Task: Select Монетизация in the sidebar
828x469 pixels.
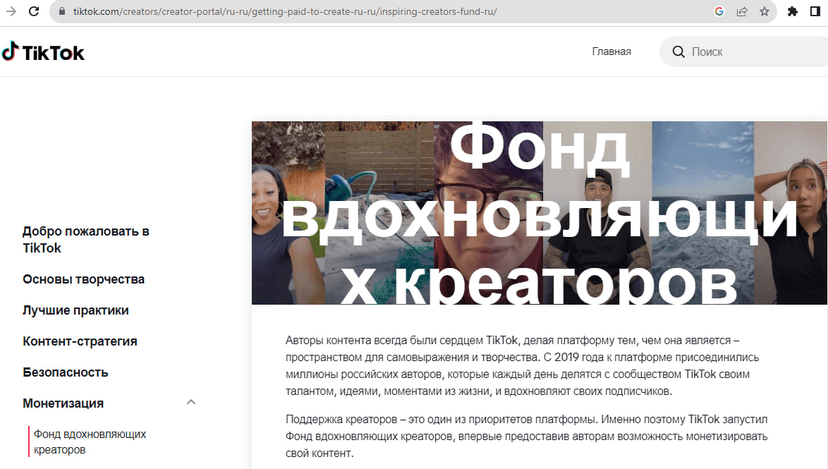Action: click(63, 404)
